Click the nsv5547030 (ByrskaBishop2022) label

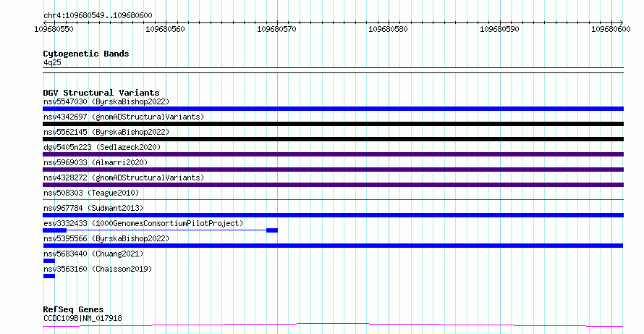(106, 101)
